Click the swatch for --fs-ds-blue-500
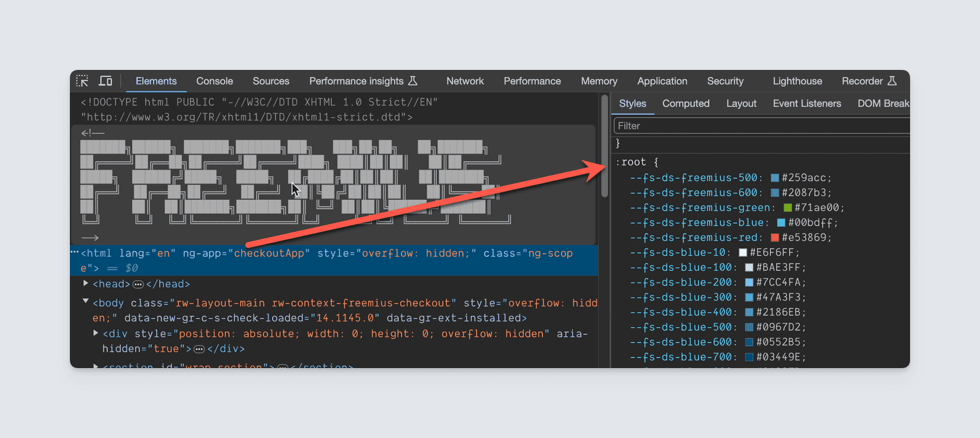Image resolution: width=980 pixels, height=438 pixels. click(x=749, y=327)
